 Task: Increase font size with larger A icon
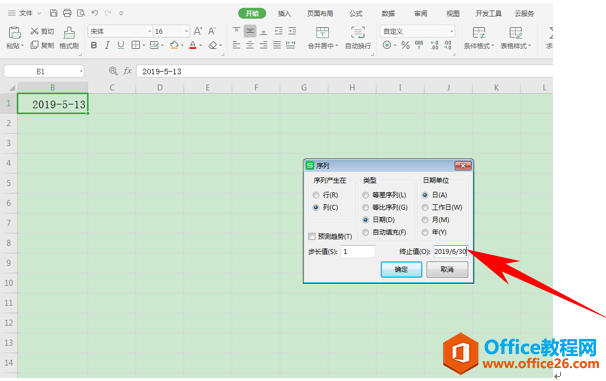click(197, 31)
